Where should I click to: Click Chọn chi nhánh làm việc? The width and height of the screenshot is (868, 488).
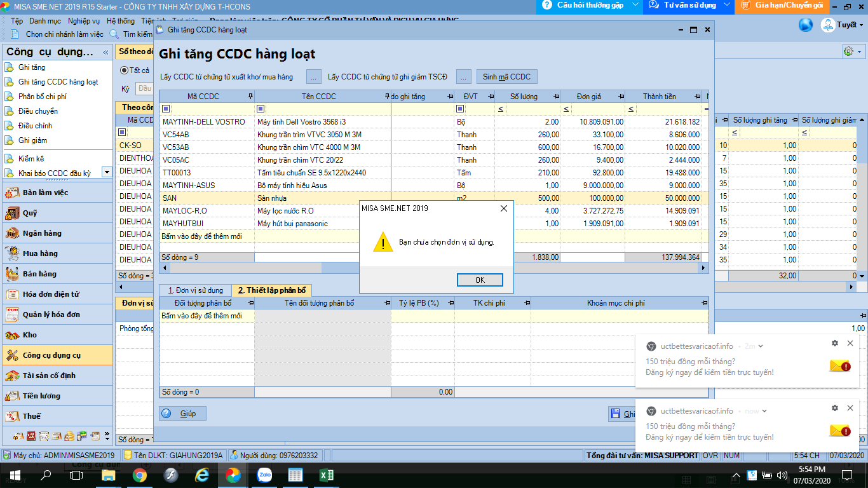(58, 34)
